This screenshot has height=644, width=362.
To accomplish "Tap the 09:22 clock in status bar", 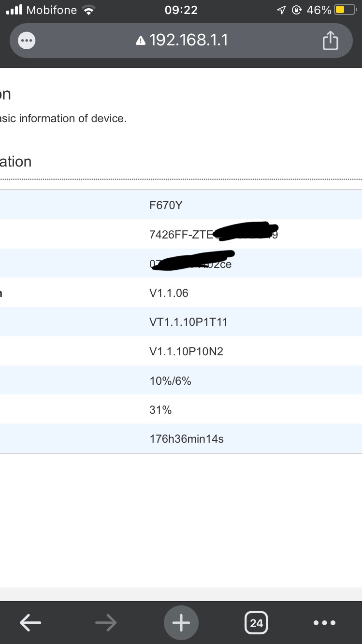I will click(181, 10).
